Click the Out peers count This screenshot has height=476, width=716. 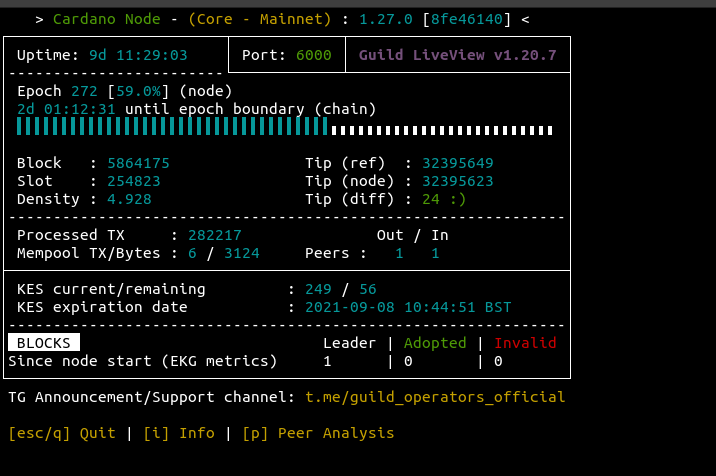pos(399,253)
